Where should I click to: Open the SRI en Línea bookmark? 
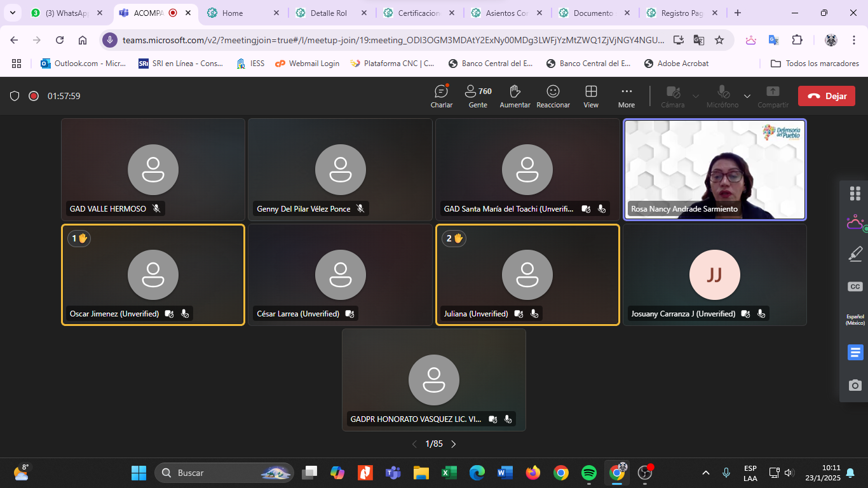[180, 64]
